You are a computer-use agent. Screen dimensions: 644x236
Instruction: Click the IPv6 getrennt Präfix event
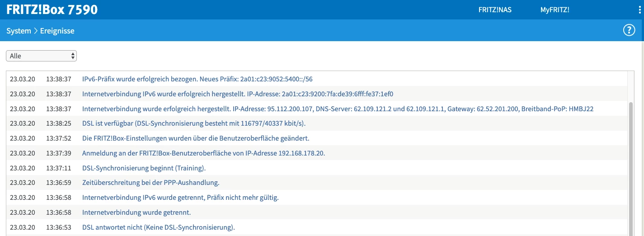pos(180,198)
